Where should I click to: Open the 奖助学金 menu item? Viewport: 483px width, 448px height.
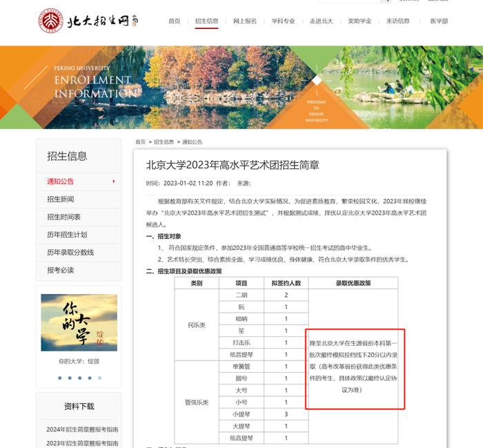click(x=359, y=21)
